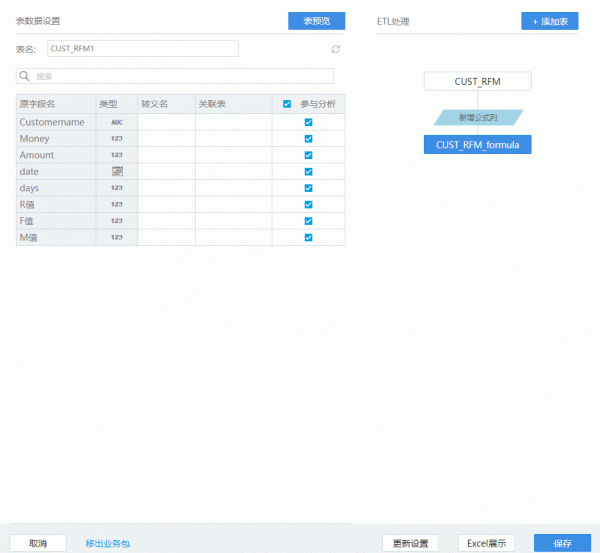Click the M值 field name
The height and width of the screenshot is (553, 600).
[28, 237]
